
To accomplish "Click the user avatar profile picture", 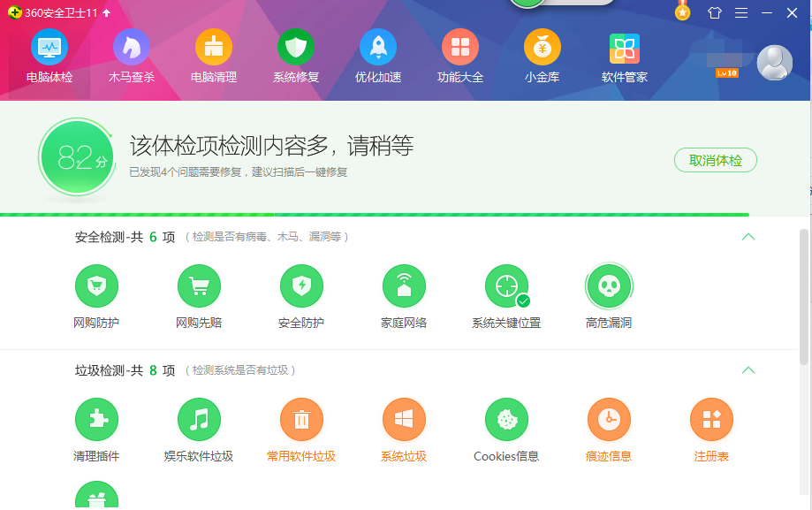I will pos(775,63).
